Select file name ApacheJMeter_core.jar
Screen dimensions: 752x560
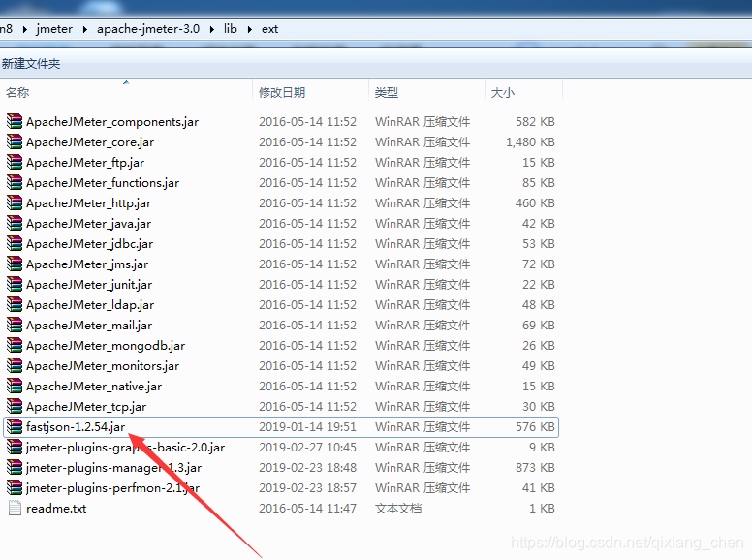pos(90,142)
